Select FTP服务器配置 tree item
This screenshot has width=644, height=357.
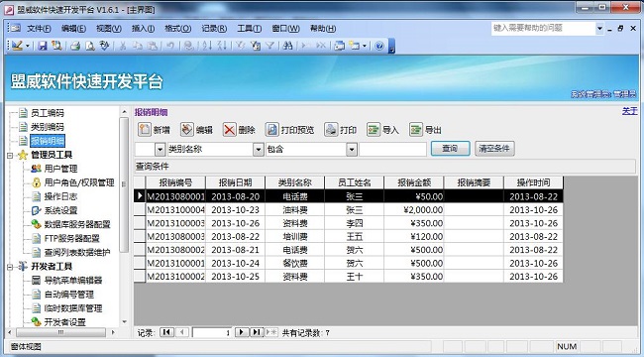tap(72, 239)
